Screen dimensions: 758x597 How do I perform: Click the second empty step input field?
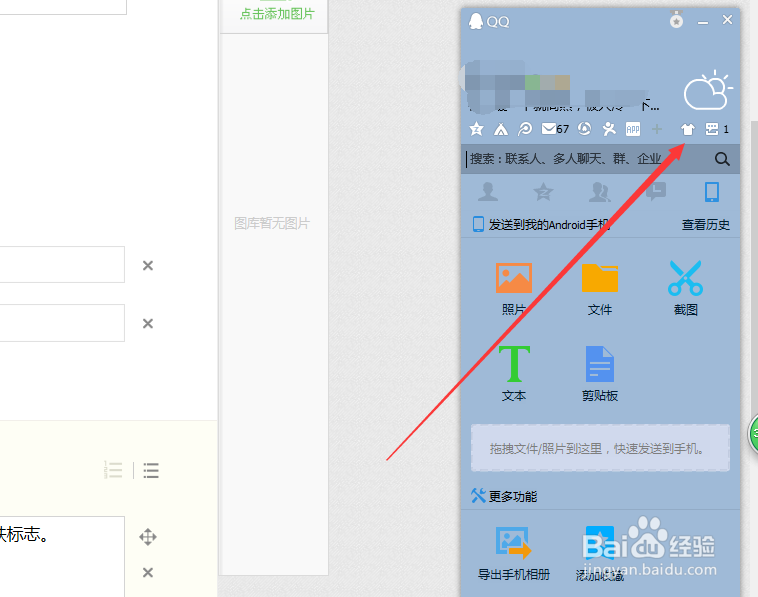coord(62,322)
